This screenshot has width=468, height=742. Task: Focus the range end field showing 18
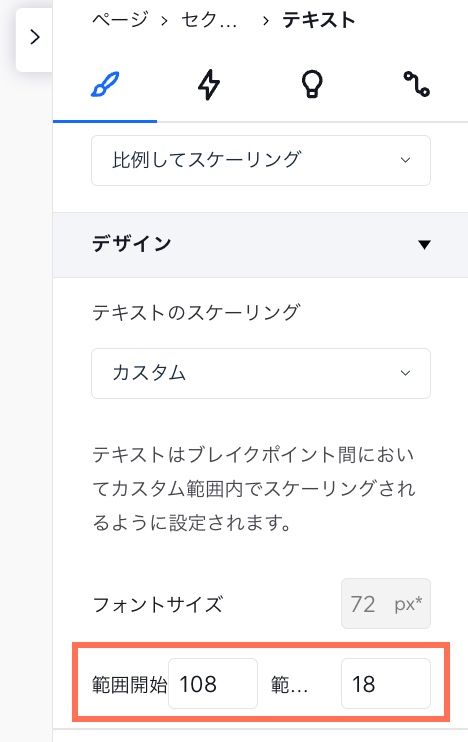(386, 684)
